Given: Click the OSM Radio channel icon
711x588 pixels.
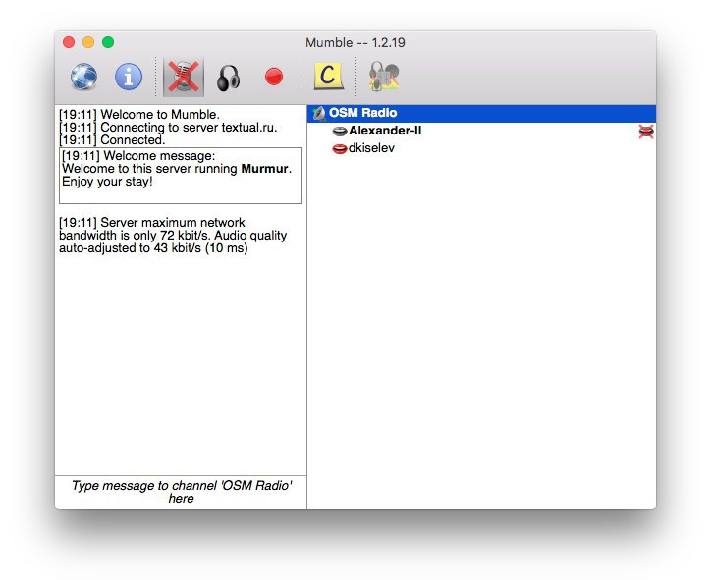Looking at the screenshot, I should click(319, 113).
